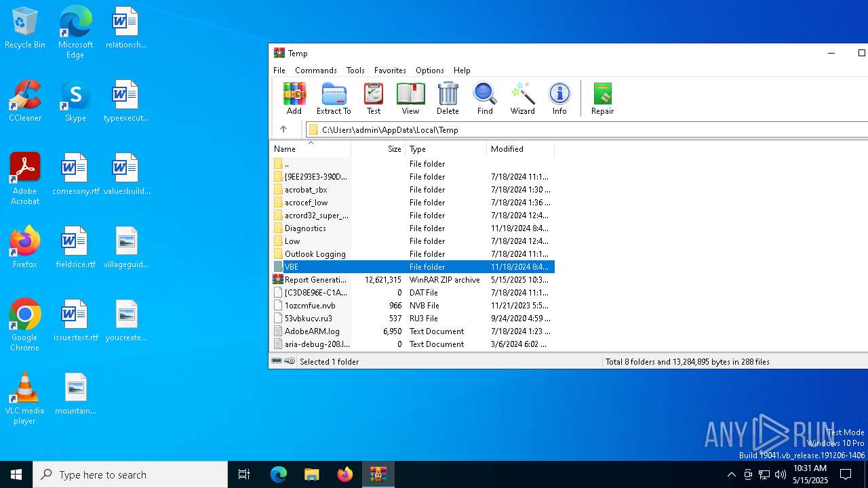Open the Wizard tool

point(523,99)
